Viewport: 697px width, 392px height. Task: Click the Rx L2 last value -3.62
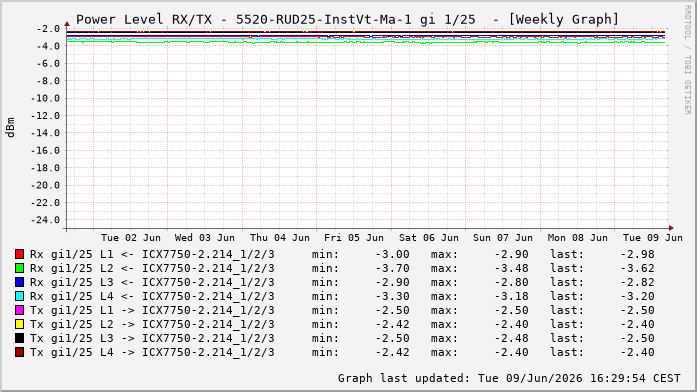637,268
